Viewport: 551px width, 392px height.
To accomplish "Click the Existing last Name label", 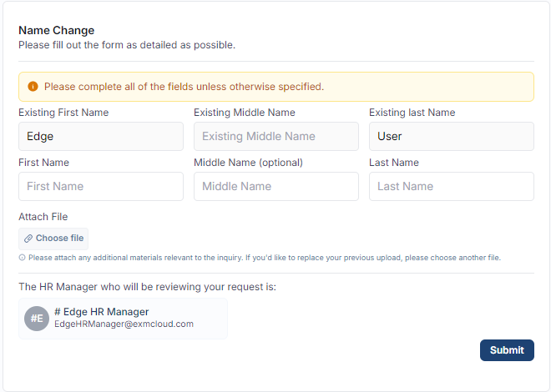I will (x=412, y=113).
